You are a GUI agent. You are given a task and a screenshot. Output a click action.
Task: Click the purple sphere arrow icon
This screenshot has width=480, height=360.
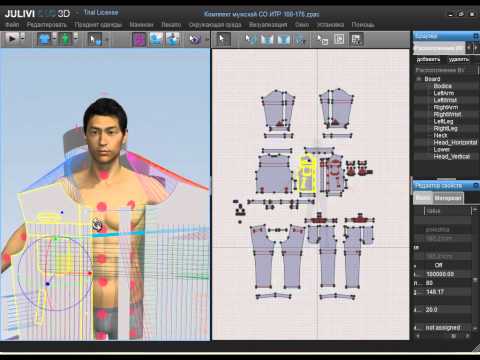195,39
